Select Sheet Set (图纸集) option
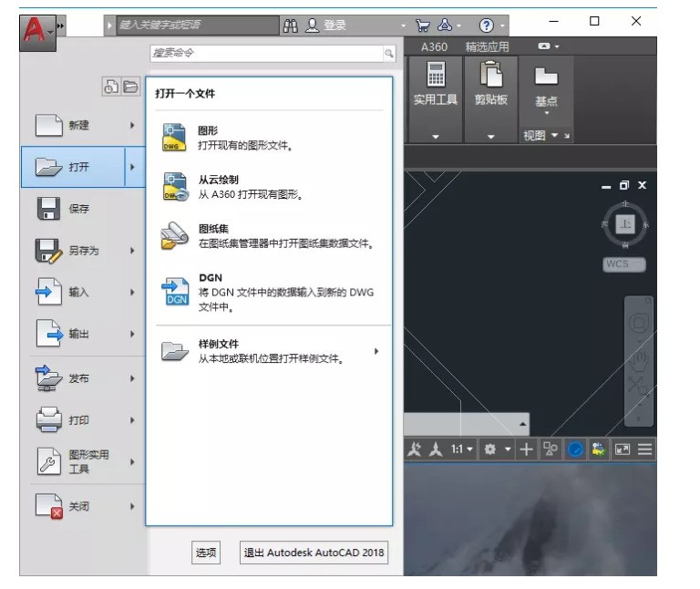Image resolution: width=700 pixels, height=589 pixels. click(269, 236)
